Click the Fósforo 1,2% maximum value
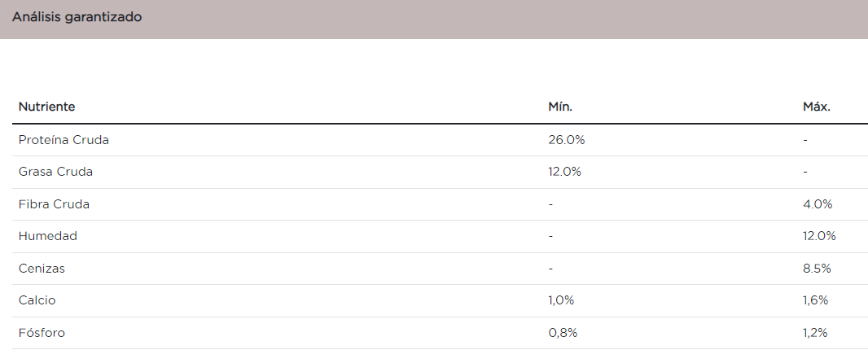Viewport: 868px width, 363px height. tap(816, 333)
